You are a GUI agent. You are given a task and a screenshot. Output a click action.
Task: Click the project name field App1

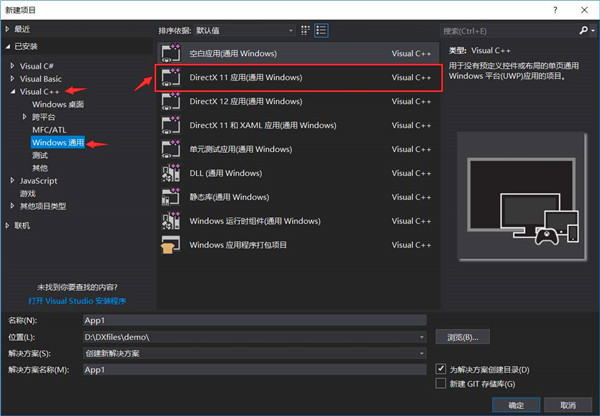tap(254, 320)
